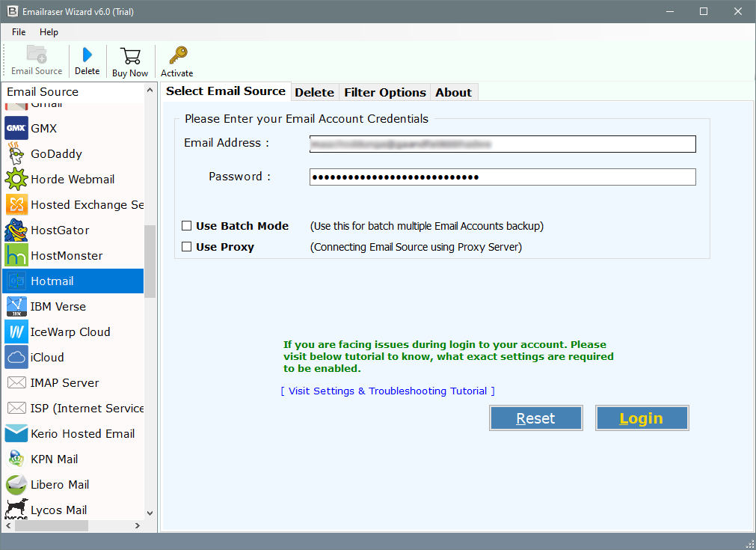This screenshot has width=756, height=550.
Task: Choose the Kerio Hosted Email icon
Action: pyautogui.click(x=16, y=434)
